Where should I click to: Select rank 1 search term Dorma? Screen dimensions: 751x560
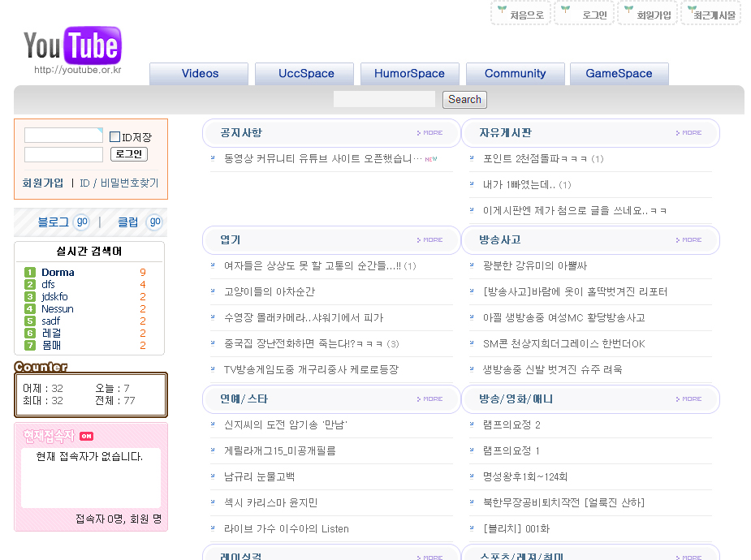[x=58, y=273]
